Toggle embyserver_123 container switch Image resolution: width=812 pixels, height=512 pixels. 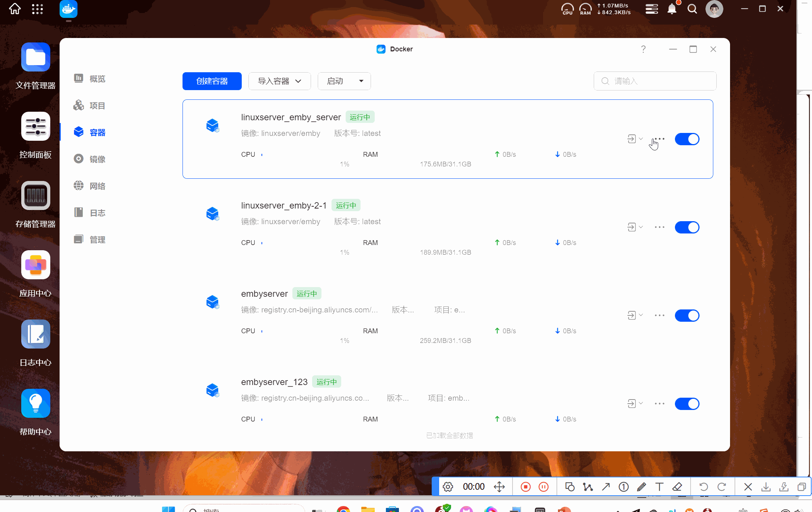687,404
